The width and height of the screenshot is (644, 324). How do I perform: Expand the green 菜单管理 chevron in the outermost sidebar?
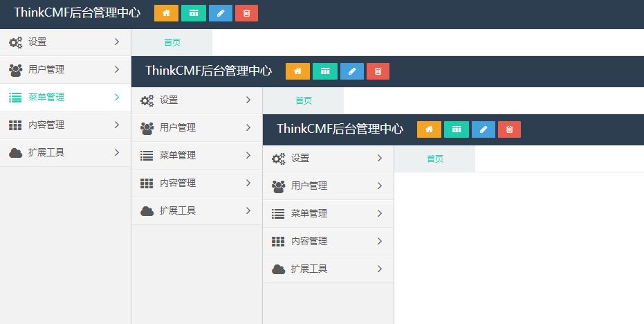pos(117,97)
